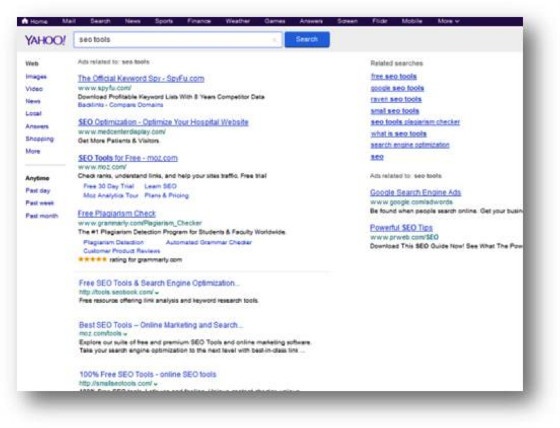Filter results to Past day
Screen dimensions: 560x428
(38, 190)
